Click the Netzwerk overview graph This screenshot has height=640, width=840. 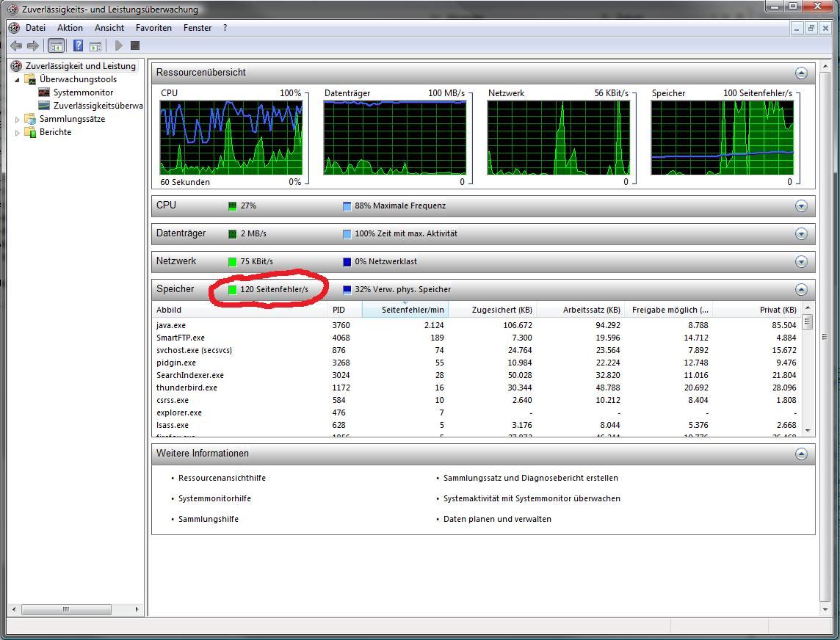(559, 138)
